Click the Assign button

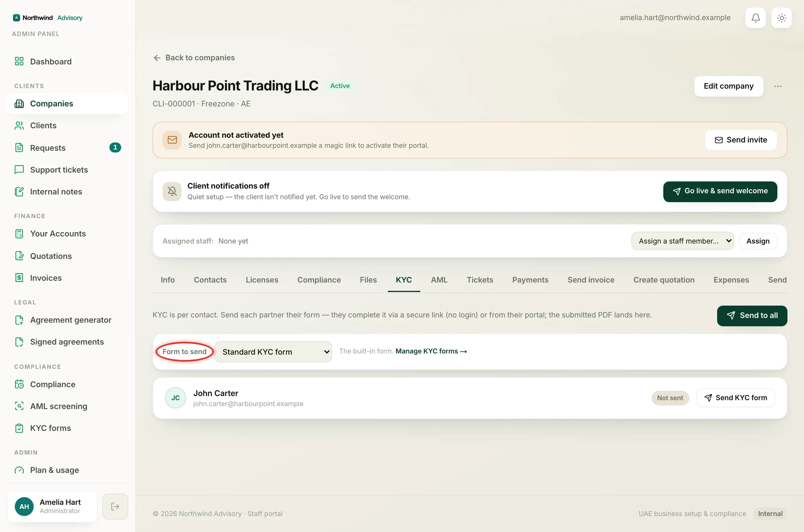[758, 241]
